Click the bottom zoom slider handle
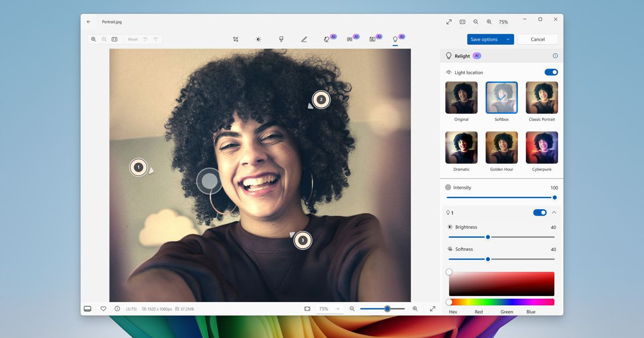 pyautogui.click(x=387, y=308)
